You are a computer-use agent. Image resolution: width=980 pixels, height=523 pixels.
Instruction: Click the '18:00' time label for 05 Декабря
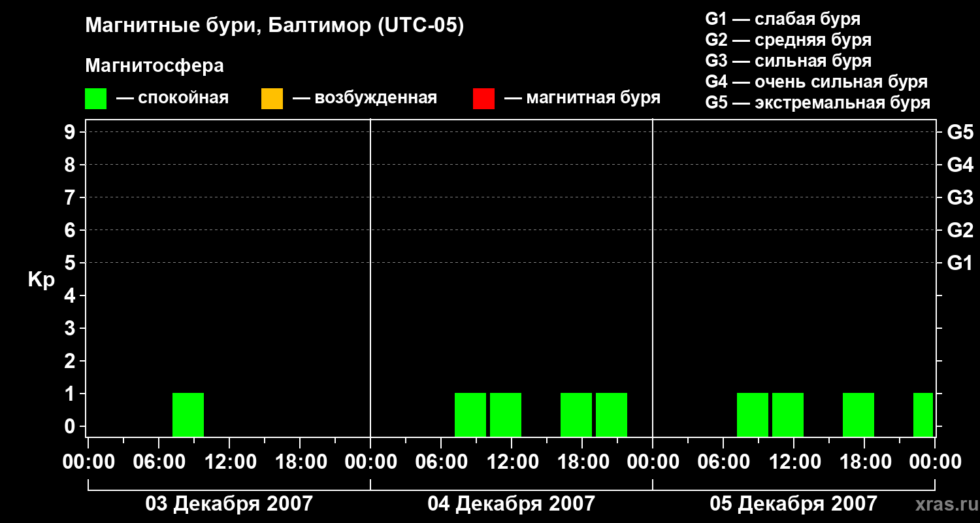click(864, 462)
